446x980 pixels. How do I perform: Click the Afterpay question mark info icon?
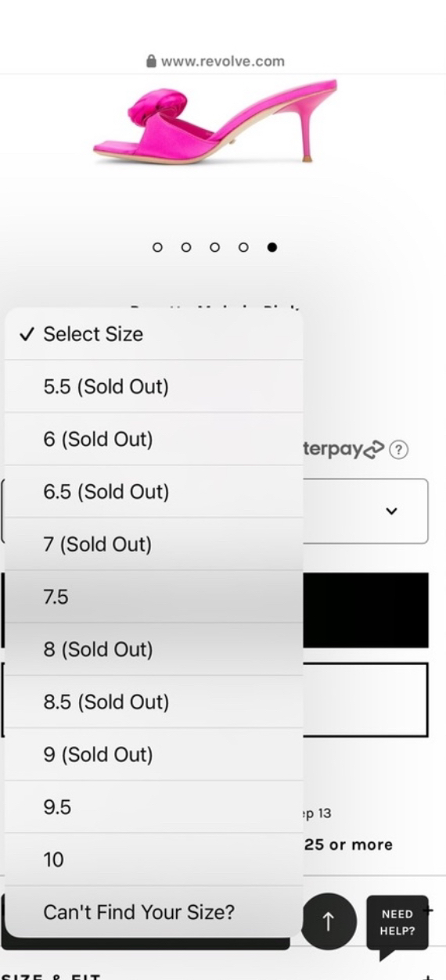click(x=399, y=450)
